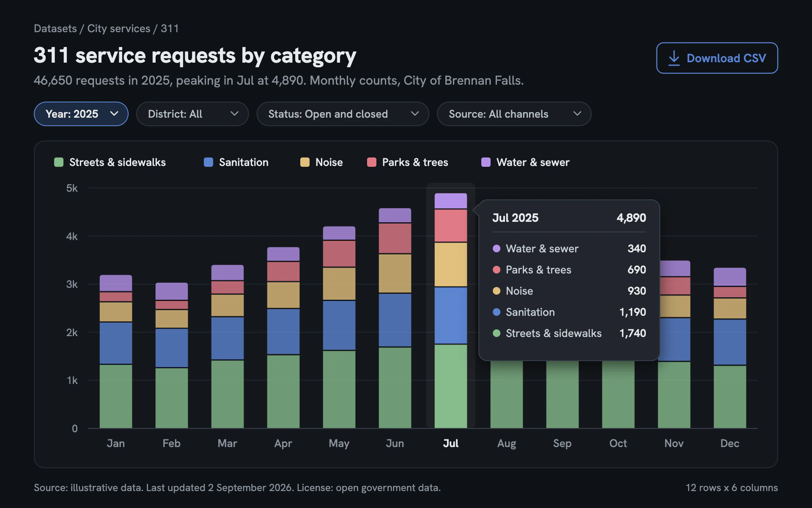Click the 12 rows x 6 columns text
This screenshot has width=812, height=508.
(x=732, y=488)
